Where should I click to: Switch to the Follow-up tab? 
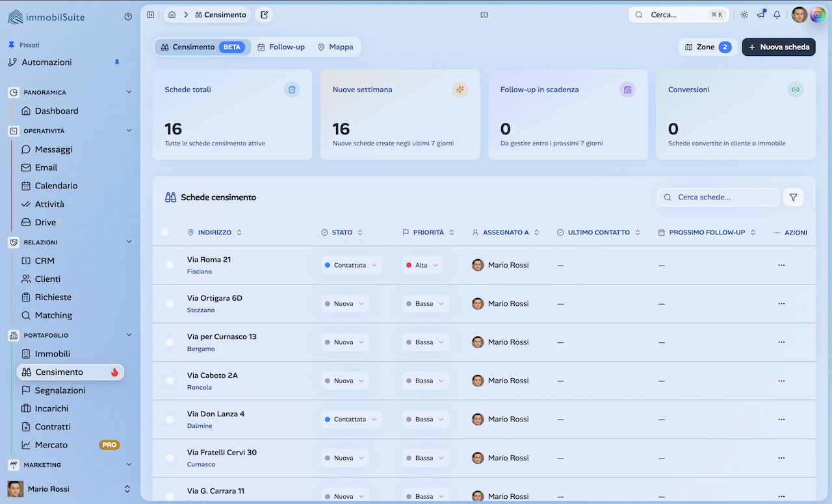[281, 47]
